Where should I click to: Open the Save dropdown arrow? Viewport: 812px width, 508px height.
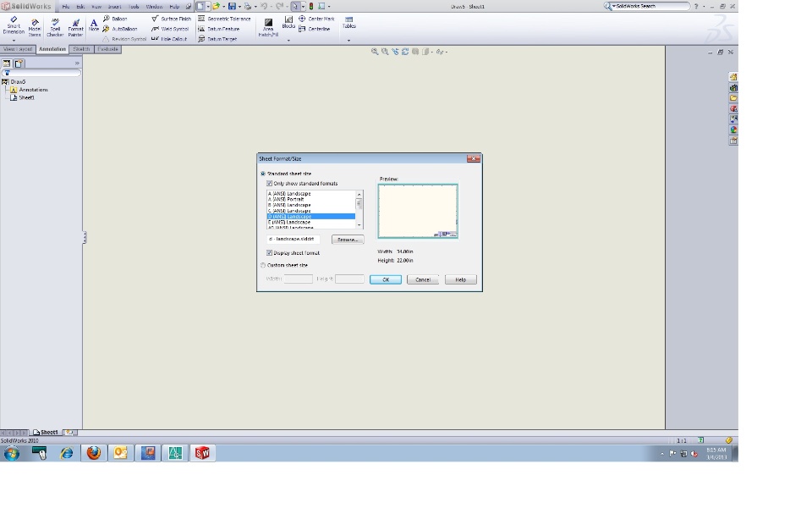click(239, 6)
